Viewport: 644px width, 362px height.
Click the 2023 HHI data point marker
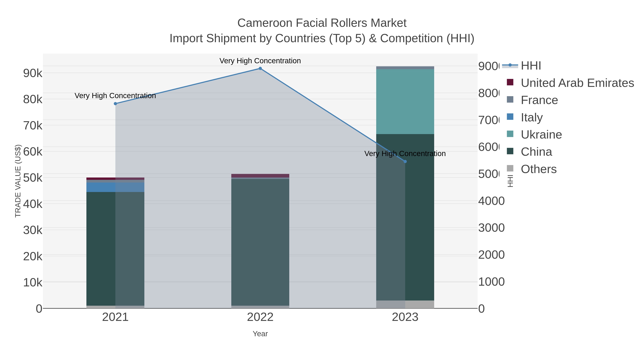[405, 162]
